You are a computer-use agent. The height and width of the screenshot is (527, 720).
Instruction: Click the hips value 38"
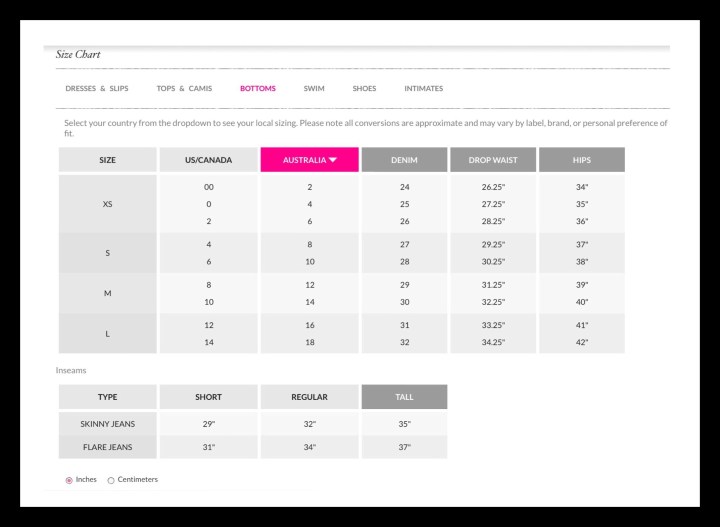click(x=582, y=262)
